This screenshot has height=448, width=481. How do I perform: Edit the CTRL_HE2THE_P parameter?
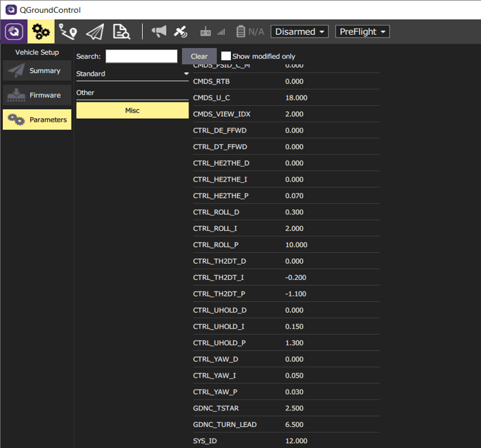(286, 195)
